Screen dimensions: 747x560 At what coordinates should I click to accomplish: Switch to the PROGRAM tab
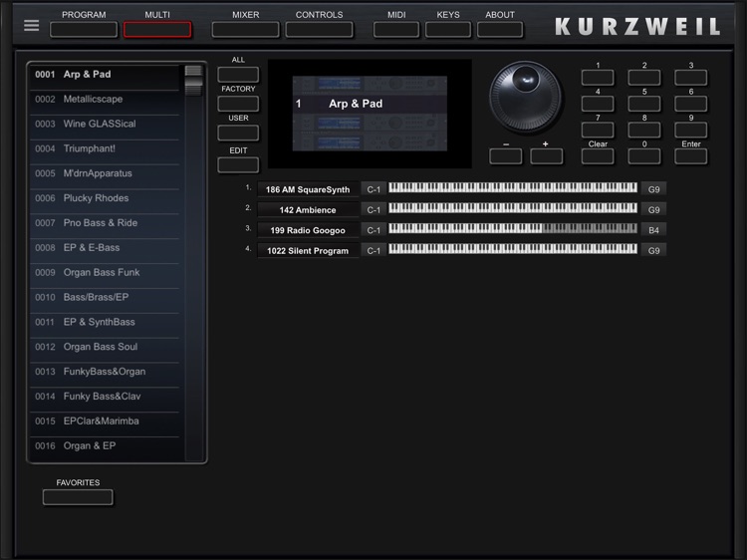coord(84,29)
